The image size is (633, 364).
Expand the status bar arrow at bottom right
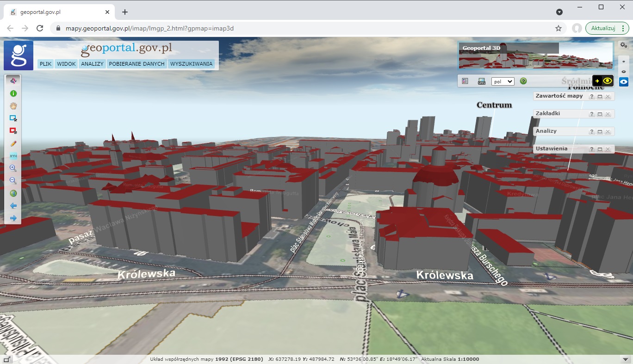(x=626, y=359)
